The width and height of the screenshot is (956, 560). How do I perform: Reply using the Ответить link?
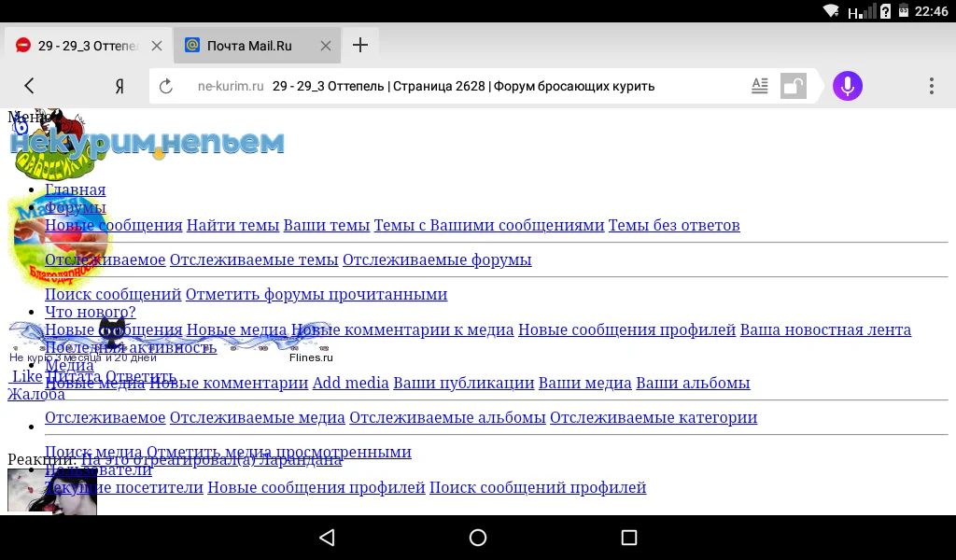pyautogui.click(x=139, y=376)
